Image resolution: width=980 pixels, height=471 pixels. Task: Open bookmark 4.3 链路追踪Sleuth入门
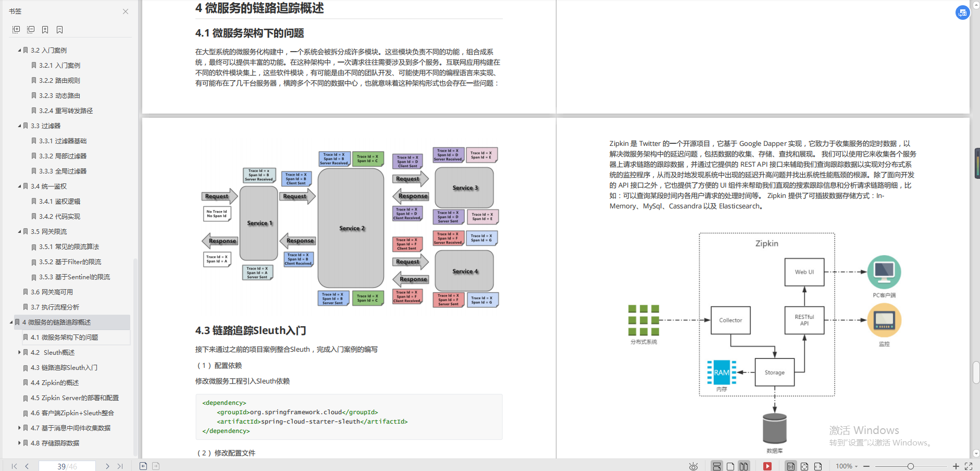coord(64,368)
